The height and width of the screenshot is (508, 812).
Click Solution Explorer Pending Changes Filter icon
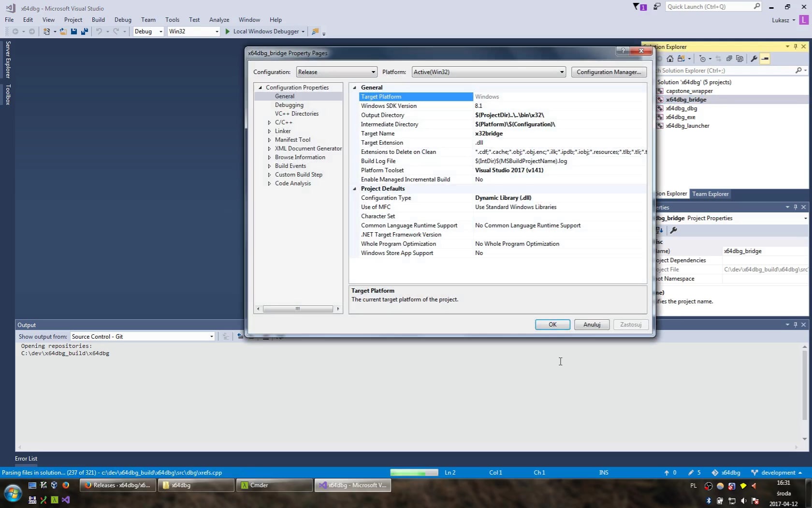click(702, 59)
